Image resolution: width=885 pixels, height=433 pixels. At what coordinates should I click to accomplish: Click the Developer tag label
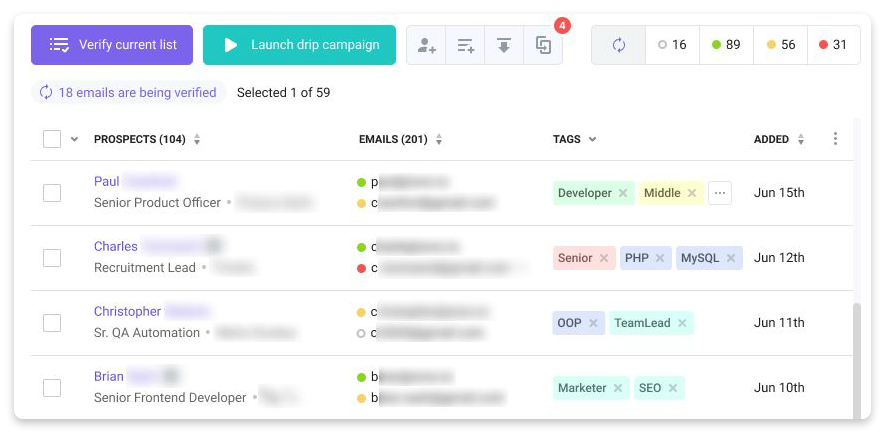click(x=585, y=193)
